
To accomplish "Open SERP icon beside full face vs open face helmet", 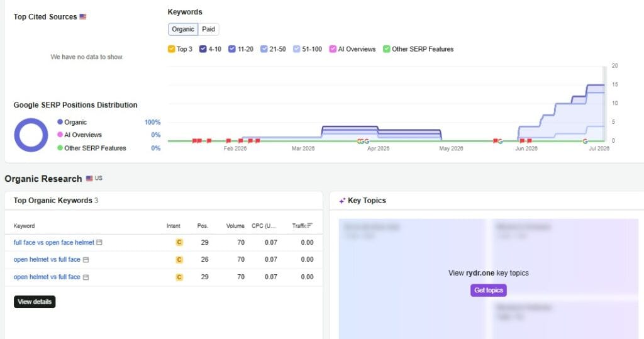I will click(x=99, y=242).
